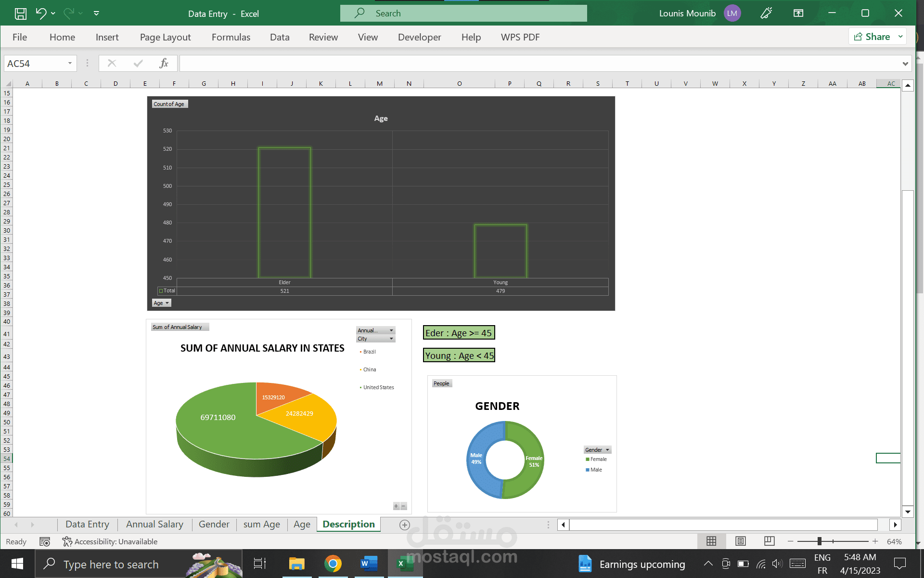Open the Data ribbon tab
This screenshot has width=924, height=578.
pos(280,37)
